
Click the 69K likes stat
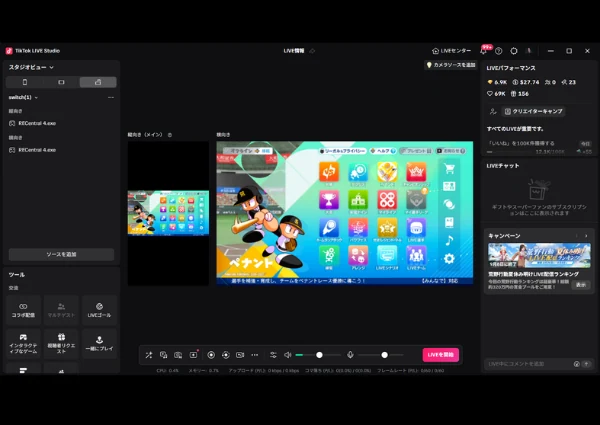(x=496, y=94)
